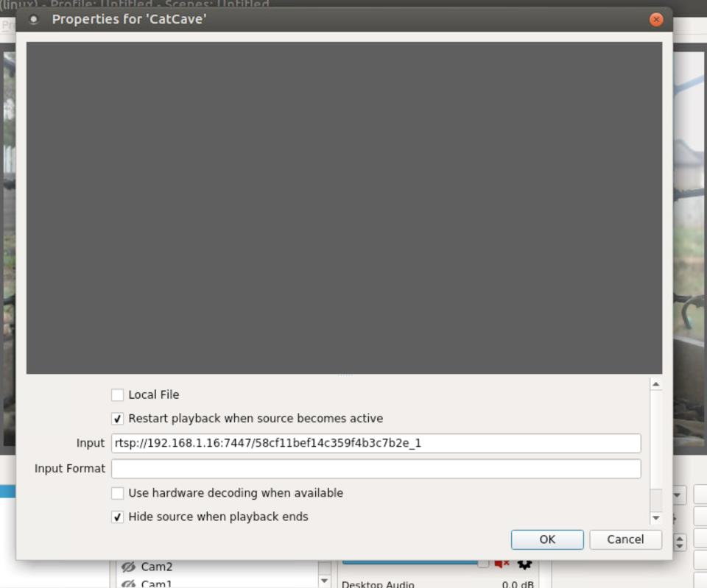Click the properties panel scroll up arrow
This screenshot has width=707, height=588.
[655, 384]
